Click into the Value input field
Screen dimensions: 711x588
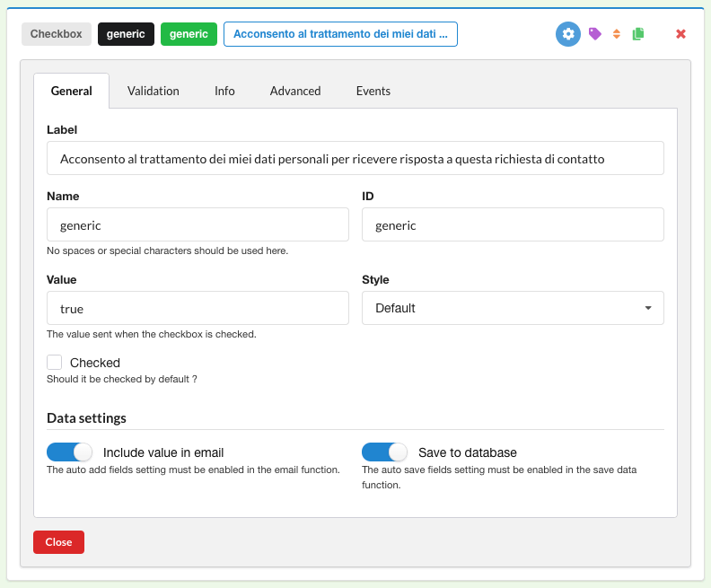(197, 308)
